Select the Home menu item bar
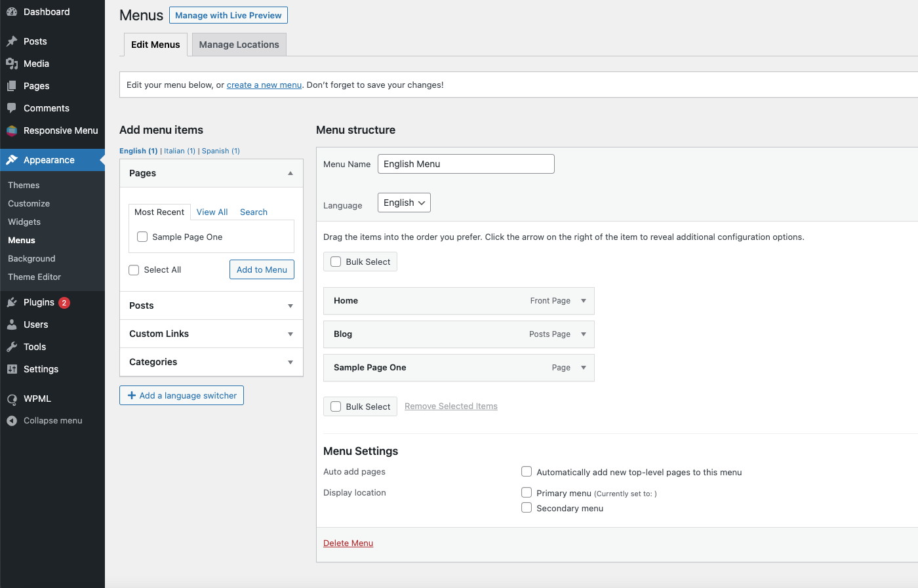This screenshot has height=588, width=918. pos(459,301)
